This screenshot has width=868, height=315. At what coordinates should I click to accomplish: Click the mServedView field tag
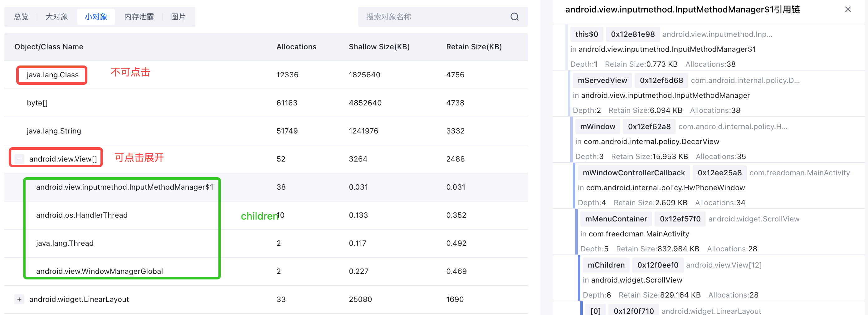(602, 80)
